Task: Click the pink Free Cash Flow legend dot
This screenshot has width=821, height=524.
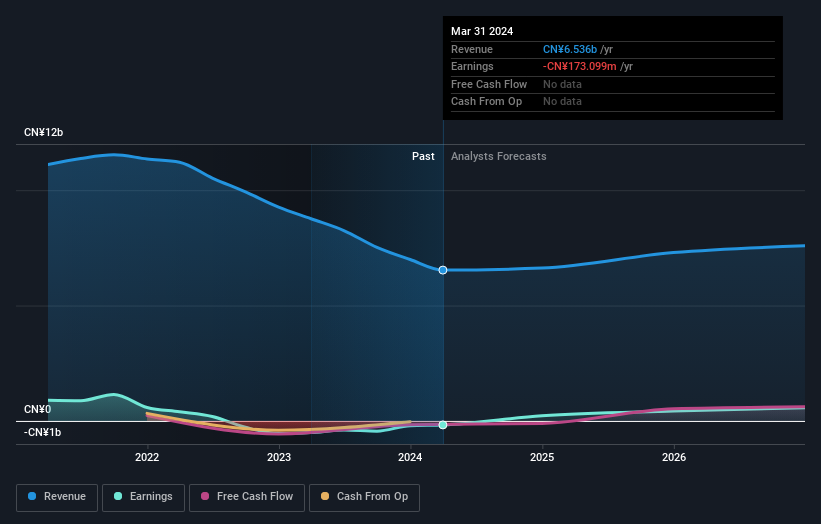Action: [x=205, y=496]
